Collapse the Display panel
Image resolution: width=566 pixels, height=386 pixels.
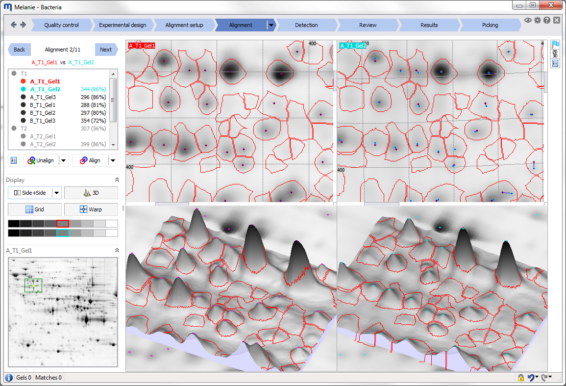click(117, 180)
